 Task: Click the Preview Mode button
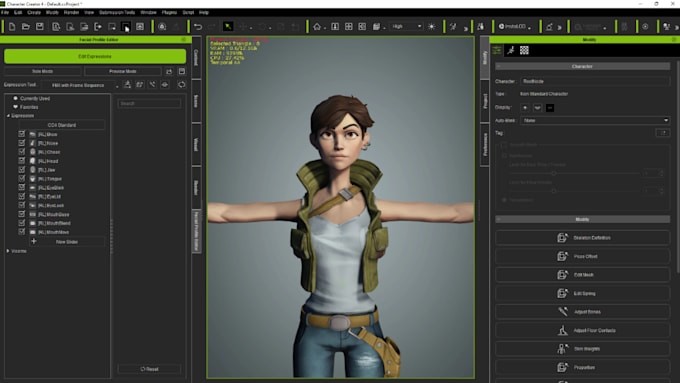[123, 71]
